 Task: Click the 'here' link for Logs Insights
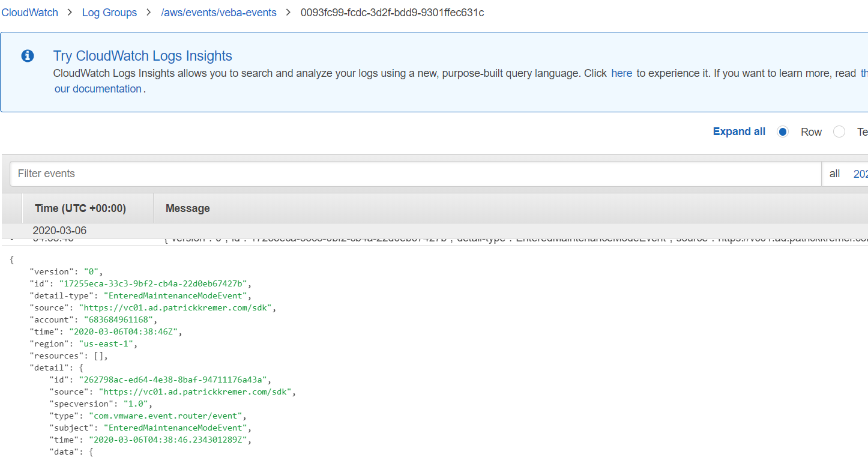click(621, 73)
